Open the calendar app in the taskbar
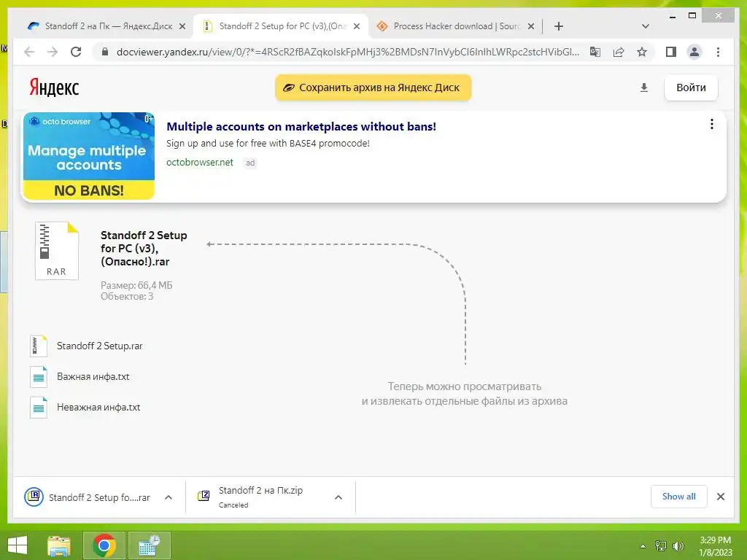The width and height of the screenshot is (747, 560). pyautogui.click(x=149, y=545)
